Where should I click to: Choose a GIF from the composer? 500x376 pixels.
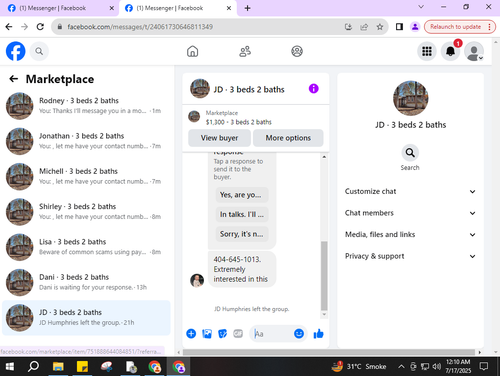[x=238, y=333]
